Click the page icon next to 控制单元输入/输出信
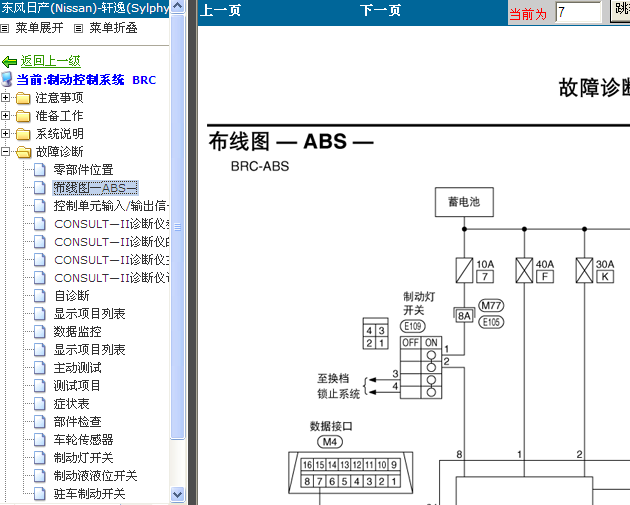 39,206
